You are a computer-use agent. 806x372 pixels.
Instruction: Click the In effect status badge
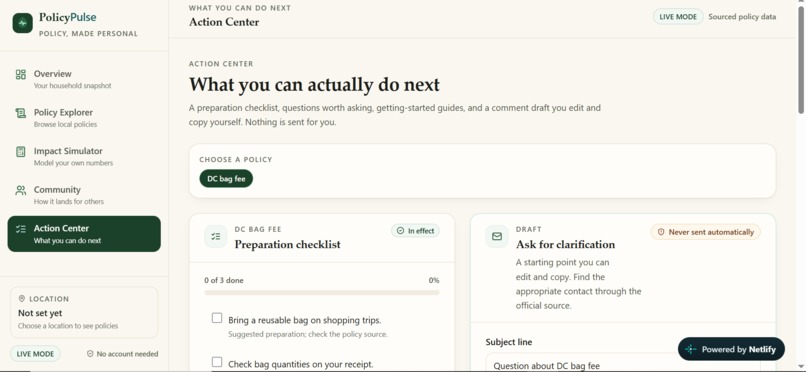[x=415, y=231]
